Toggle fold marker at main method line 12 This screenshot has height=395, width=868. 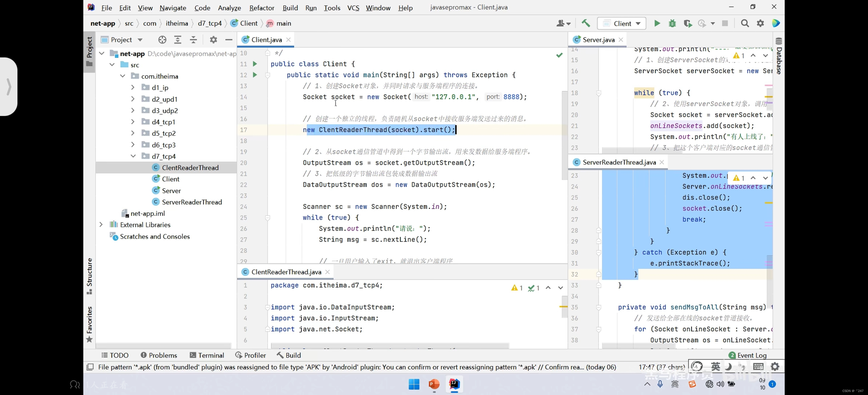(267, 75)
